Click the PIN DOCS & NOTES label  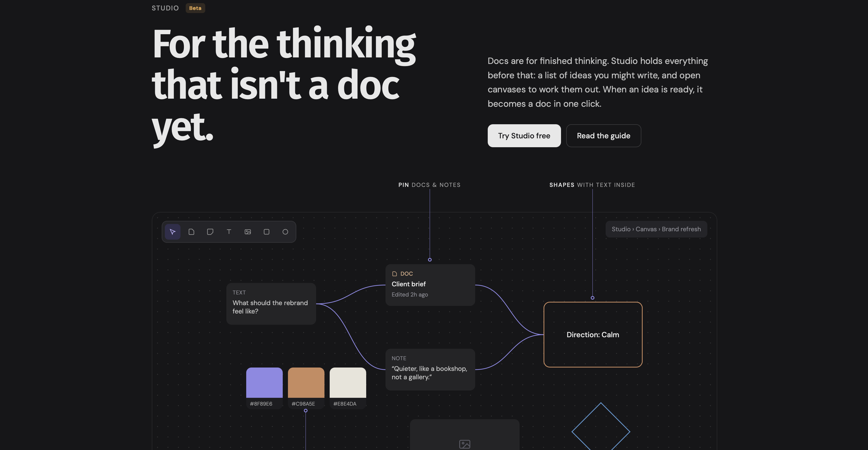429,185
